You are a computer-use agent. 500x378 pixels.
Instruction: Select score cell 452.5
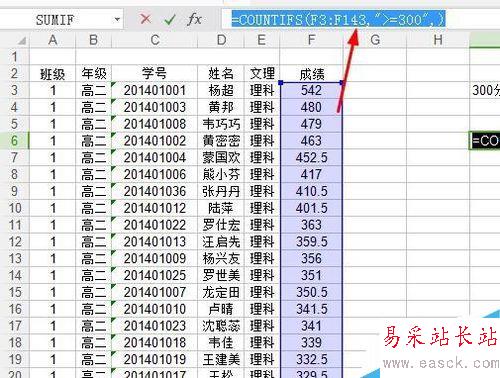(x=311, y=158)
